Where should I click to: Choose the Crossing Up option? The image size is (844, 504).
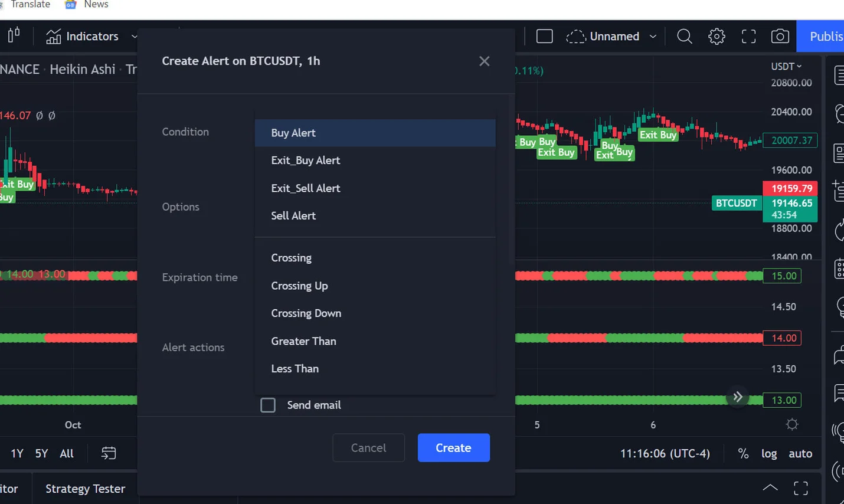(375, 286)
